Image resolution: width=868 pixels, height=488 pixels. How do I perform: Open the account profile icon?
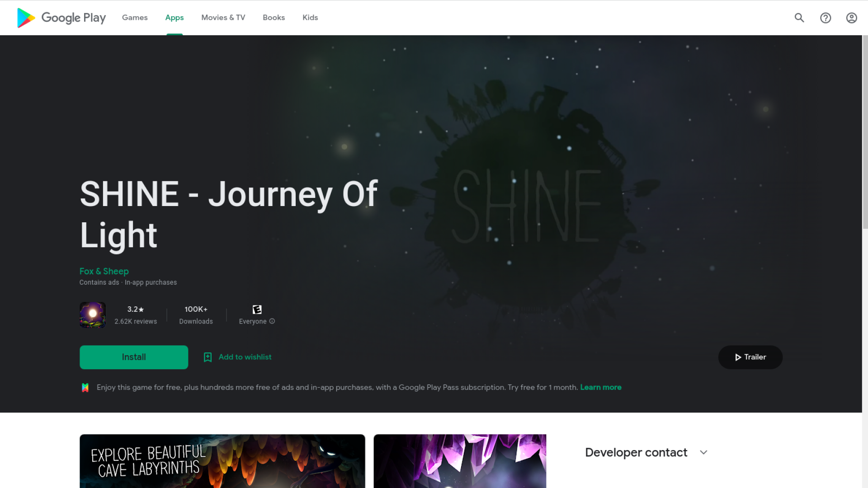click(x=852, y=18)
